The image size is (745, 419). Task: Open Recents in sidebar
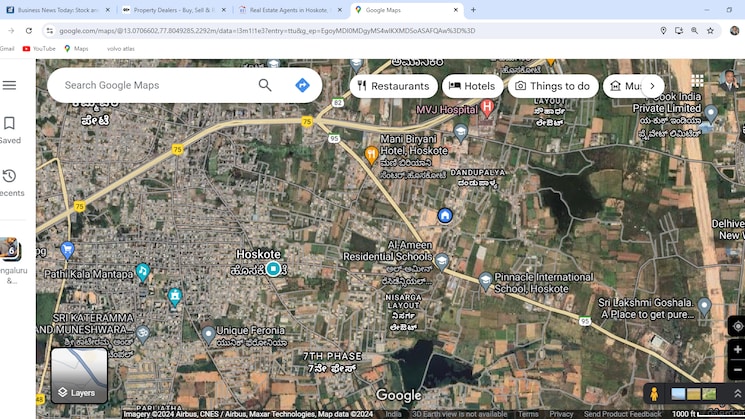coord(10,183)
